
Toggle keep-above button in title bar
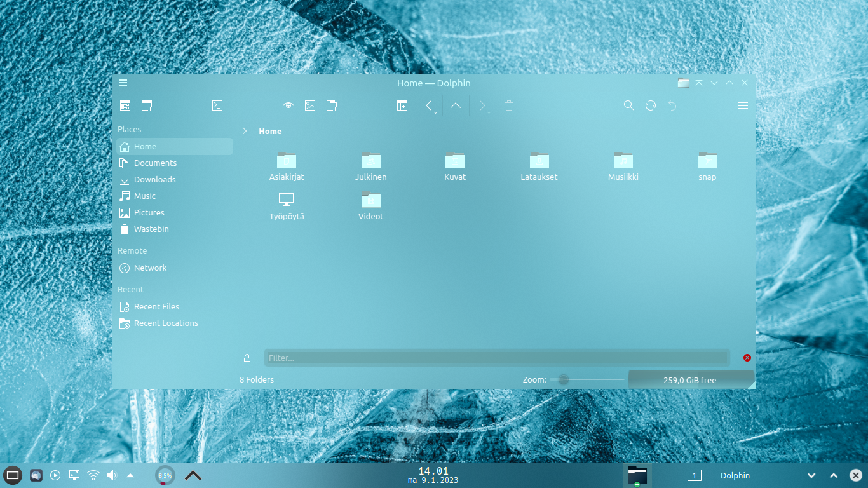click(x=699, y=83)
